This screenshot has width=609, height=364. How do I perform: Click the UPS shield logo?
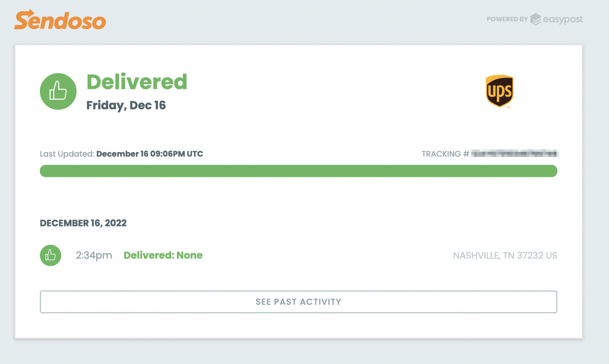[x=499, y=91]
